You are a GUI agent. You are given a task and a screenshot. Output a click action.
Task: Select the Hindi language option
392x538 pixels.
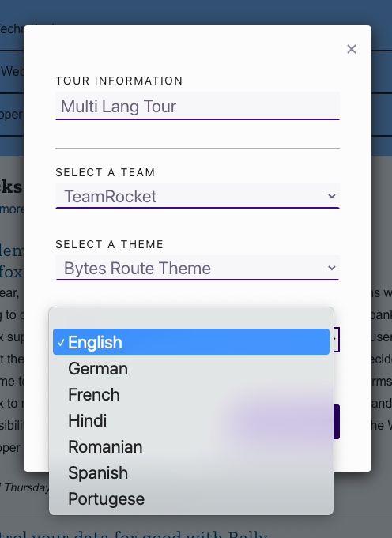coord(191,420)
